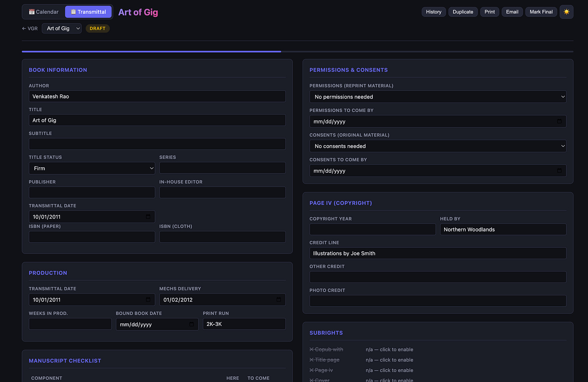Open calendar picker for Permissions To Come By
The image size is (588, 382).
[559, 121]
